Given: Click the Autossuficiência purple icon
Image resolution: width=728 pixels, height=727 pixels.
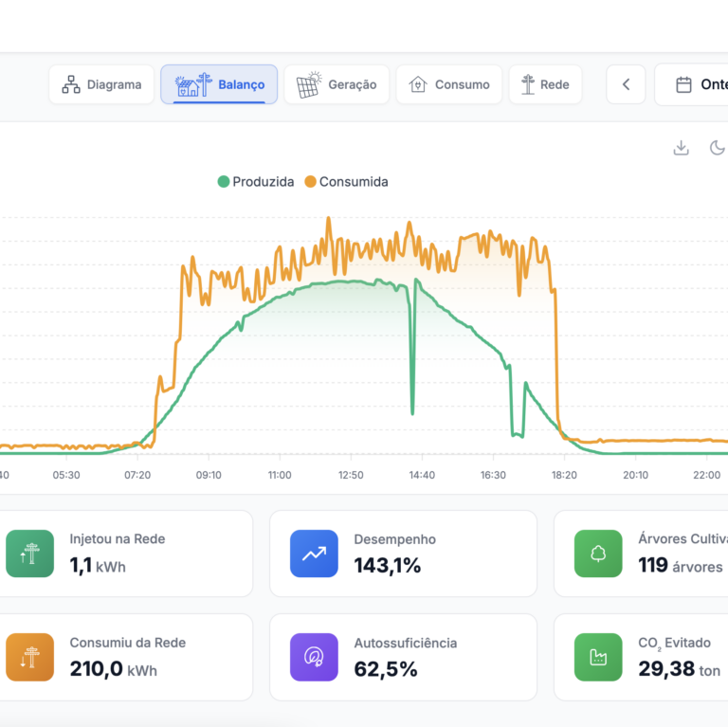Looking at the screenshot, I should point(314,657).
